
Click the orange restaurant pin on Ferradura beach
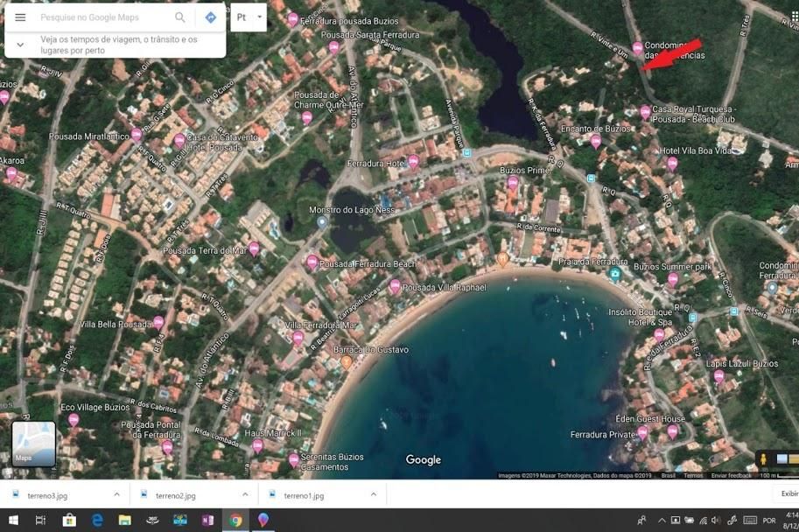click(502, 259)
